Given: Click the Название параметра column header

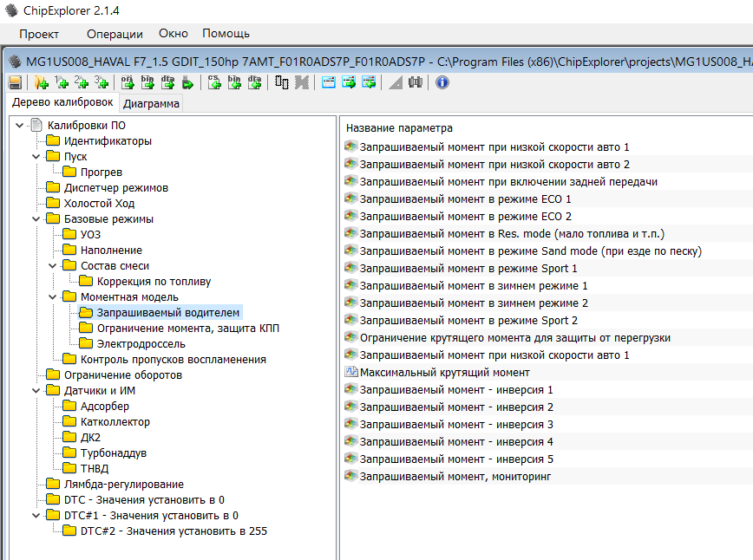Looking at the screenshot, I should click(x=399, y=128).
